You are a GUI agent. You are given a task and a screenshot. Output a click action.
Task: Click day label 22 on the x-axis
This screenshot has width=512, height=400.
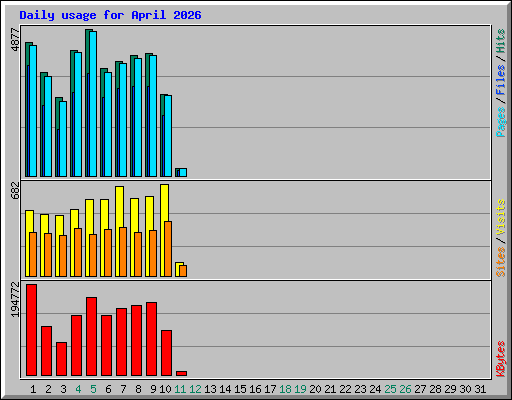pyautogui.click(x=345, y=389)
